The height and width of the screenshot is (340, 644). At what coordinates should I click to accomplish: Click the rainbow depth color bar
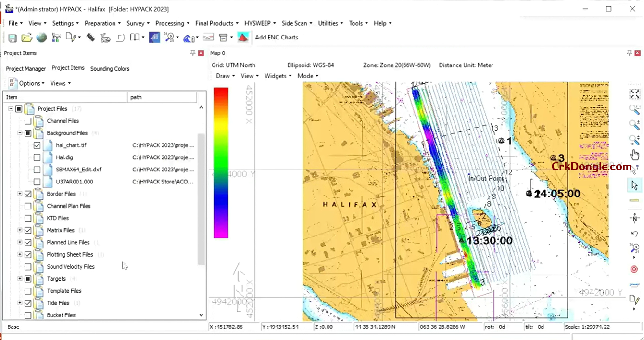click(221, 163)
